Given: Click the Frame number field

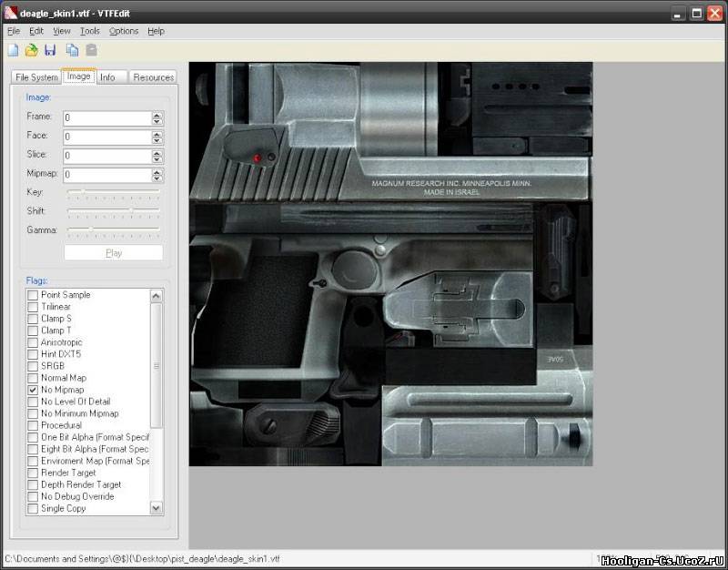Looking at the screenshot, I should tap(107, 118).
